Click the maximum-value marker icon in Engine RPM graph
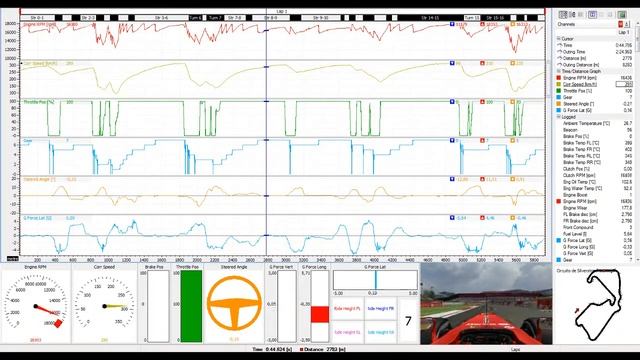640x360 pixels. pos(482,24)
